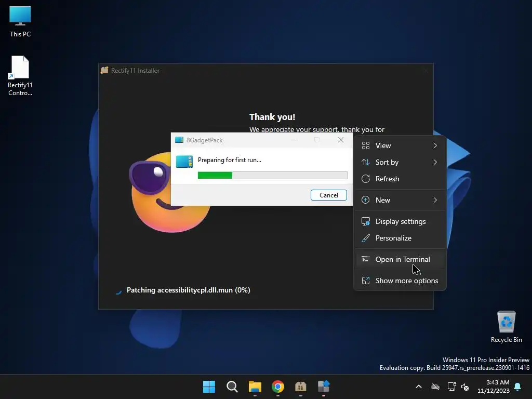
Task: Select the Recycle Bin desktop icon
Action: [506, 327]
